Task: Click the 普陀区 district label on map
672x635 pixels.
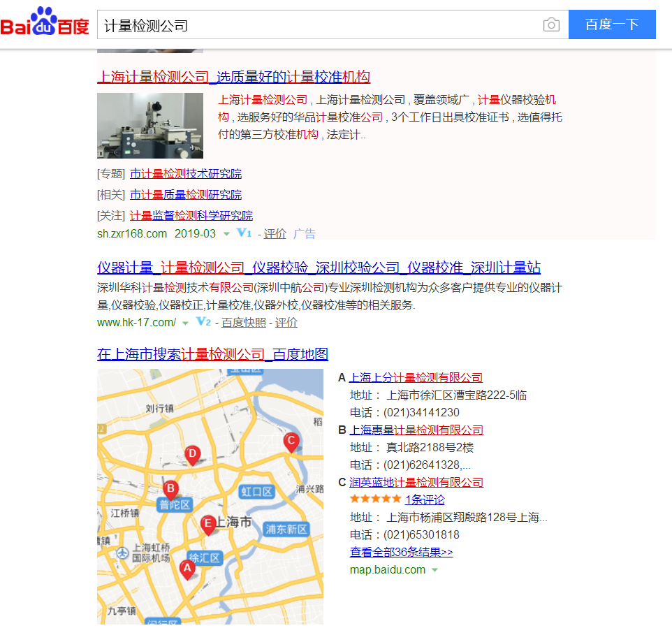Action: (x=175, y=505)
